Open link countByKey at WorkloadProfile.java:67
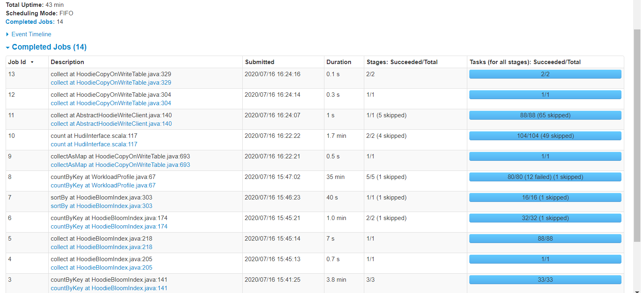644x293 pixels. pyautogui.click(x=103, y=185)
